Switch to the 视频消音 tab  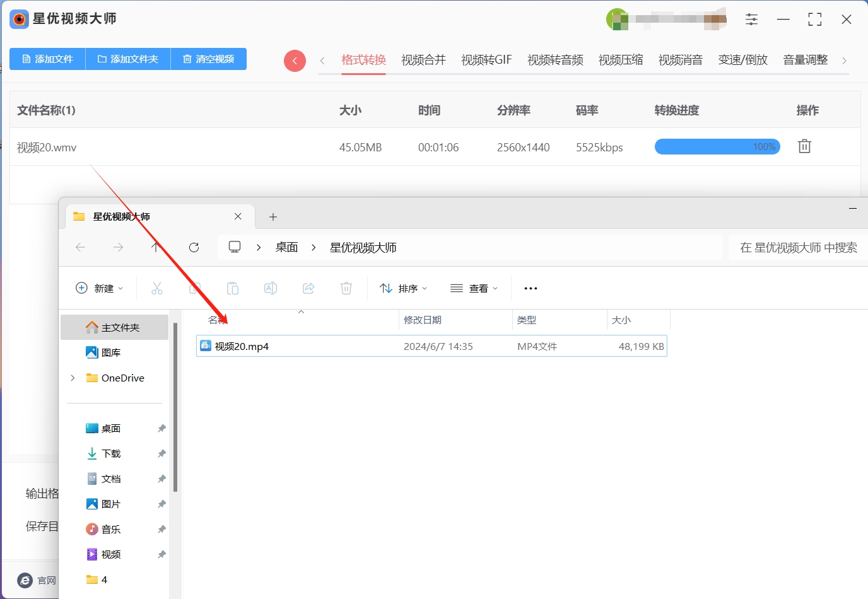[681, 60]
